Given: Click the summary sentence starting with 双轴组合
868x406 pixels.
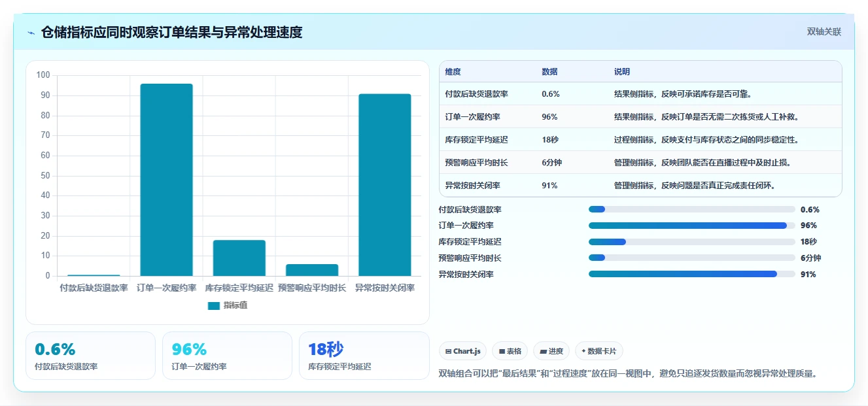Looking at the screenshot, I should [x=628, y=374].
